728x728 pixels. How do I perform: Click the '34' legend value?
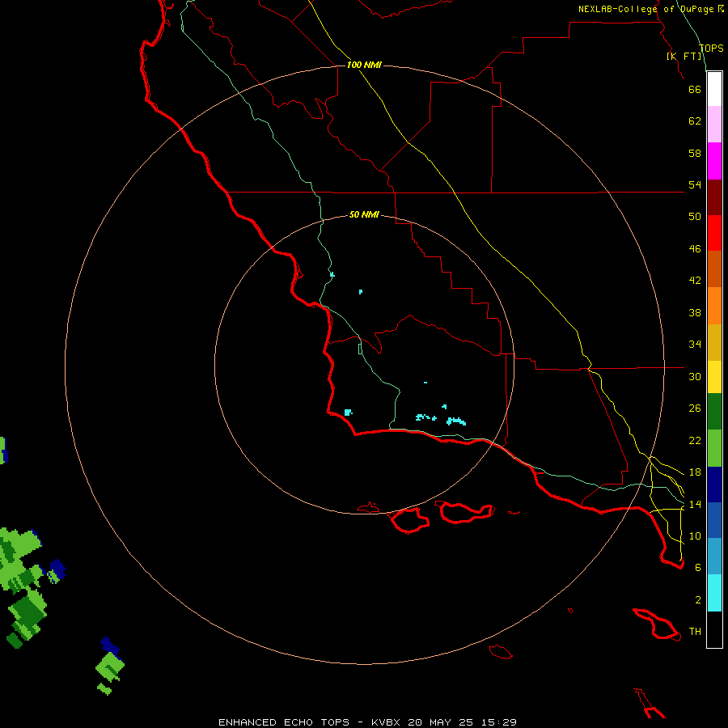point(695,344)
